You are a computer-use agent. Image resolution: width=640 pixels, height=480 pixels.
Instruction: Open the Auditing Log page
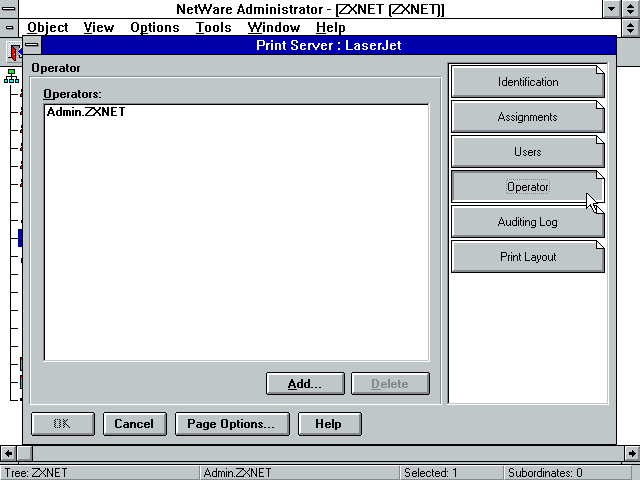pos(527,222)
